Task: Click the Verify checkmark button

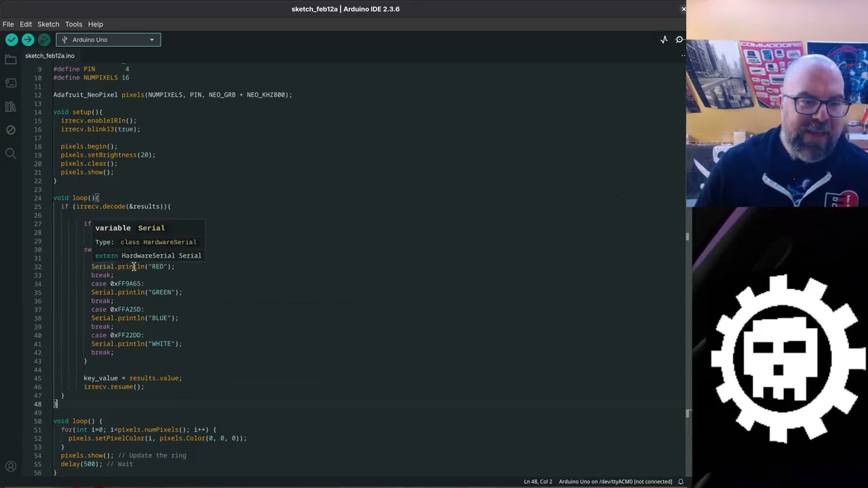Action: (12, 40)
